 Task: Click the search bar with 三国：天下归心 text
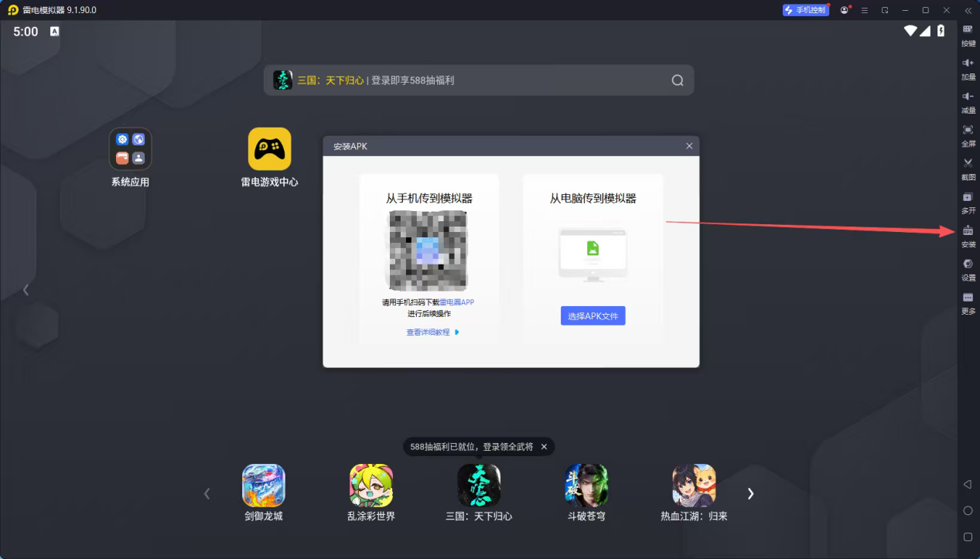(x=479, y=80)
